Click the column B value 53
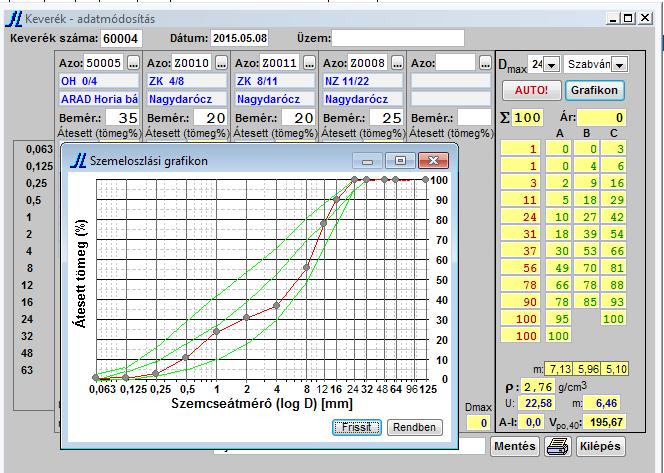Image resolution: width=664 pixels, height=473 pixels. [x=587, y=251]
